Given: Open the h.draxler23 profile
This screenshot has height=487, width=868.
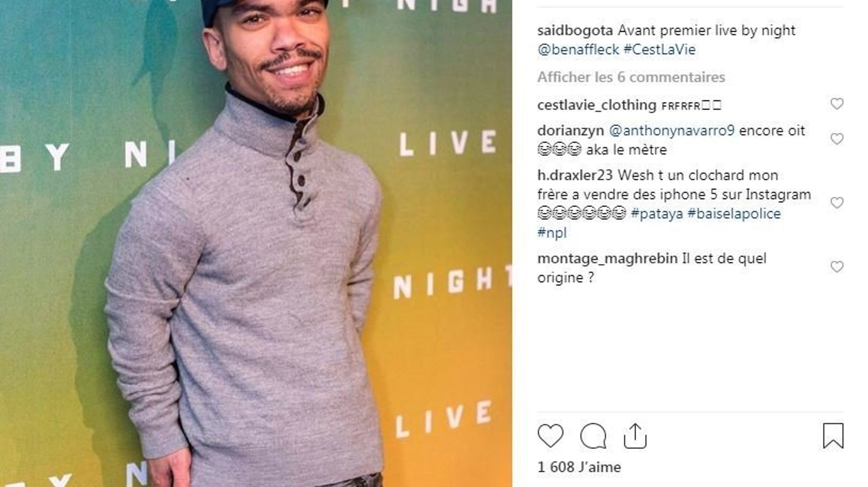Looking at the screenshot, I should (x=575, y=175).
